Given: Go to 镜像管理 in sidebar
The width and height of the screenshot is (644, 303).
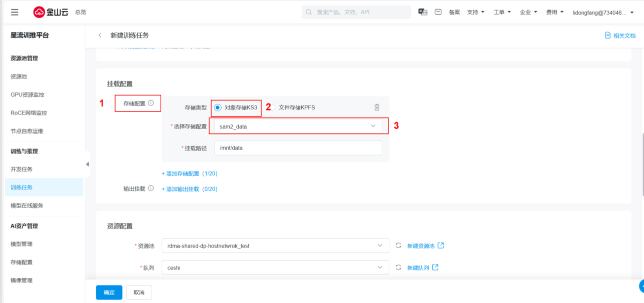Looking at the screenshot, I should tap(22, 280).
